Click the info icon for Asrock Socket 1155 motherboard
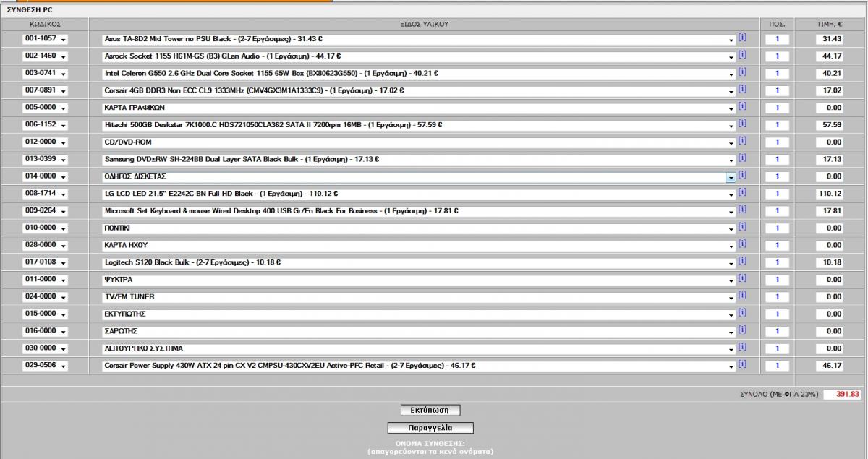868x459 pixels. [x=742, y=56]
